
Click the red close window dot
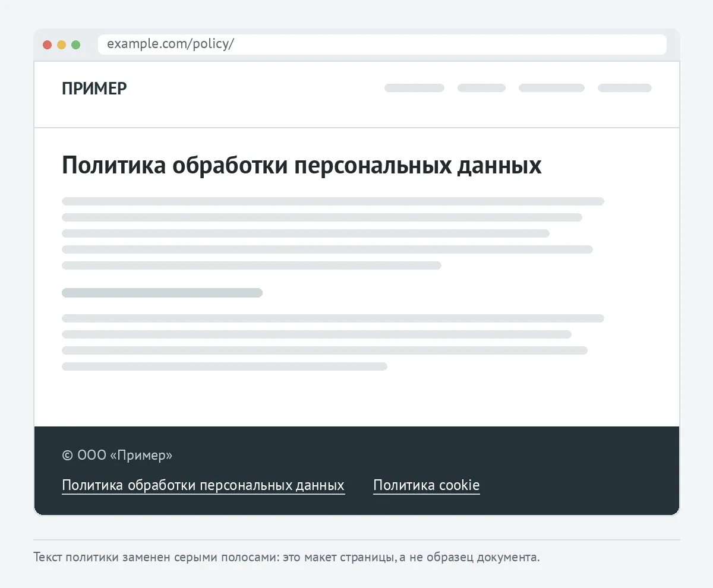click(48, 45)
